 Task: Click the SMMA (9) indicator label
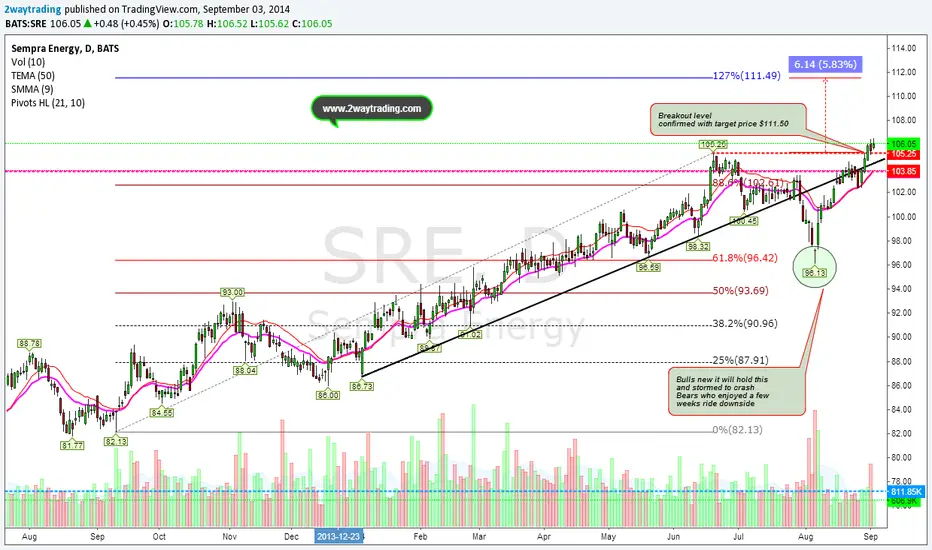point(32,90)
